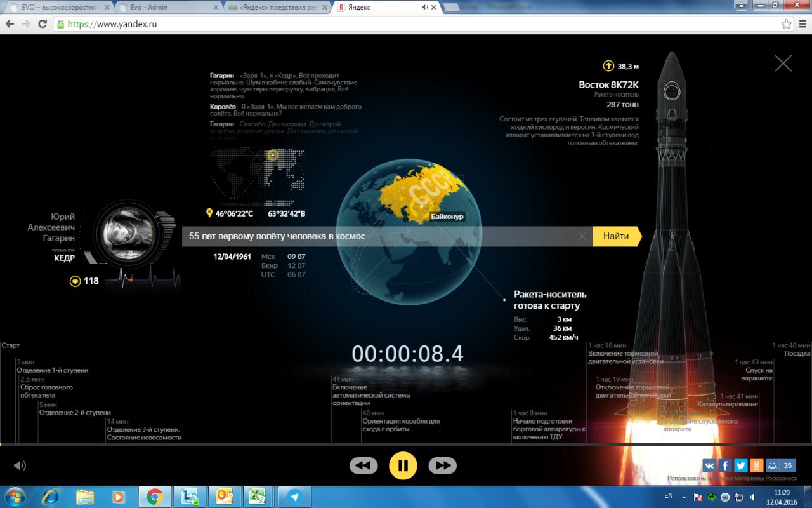Viewport: 812px width, 508px height.
Task: Close the Gagarin flight overlay with X
Action: [x=783, y=63]
